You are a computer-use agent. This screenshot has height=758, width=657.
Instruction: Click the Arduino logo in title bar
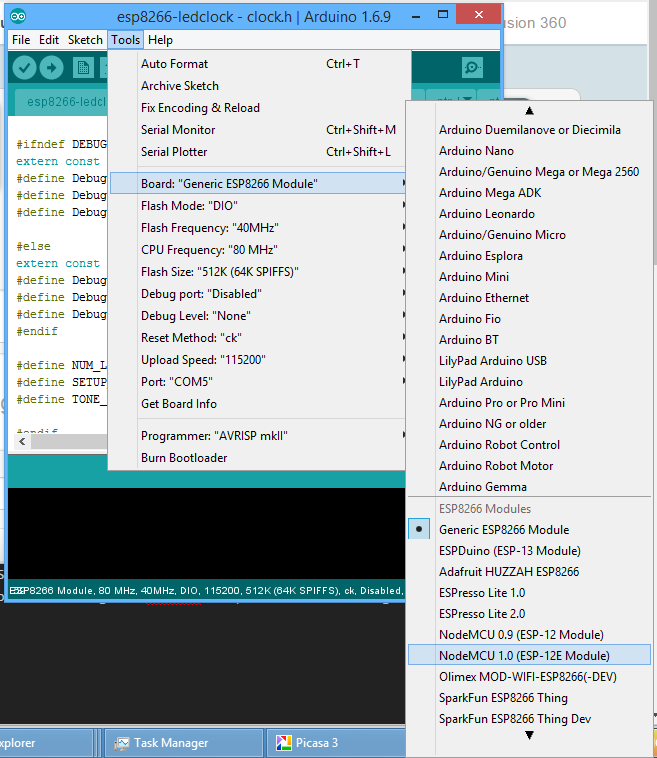18,16
